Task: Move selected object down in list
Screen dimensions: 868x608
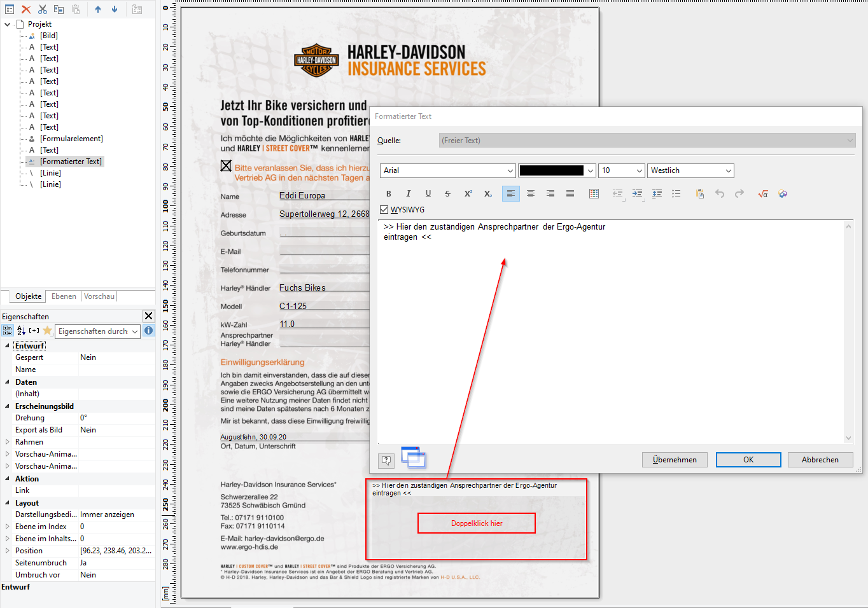Action: (x=115, y=10)
